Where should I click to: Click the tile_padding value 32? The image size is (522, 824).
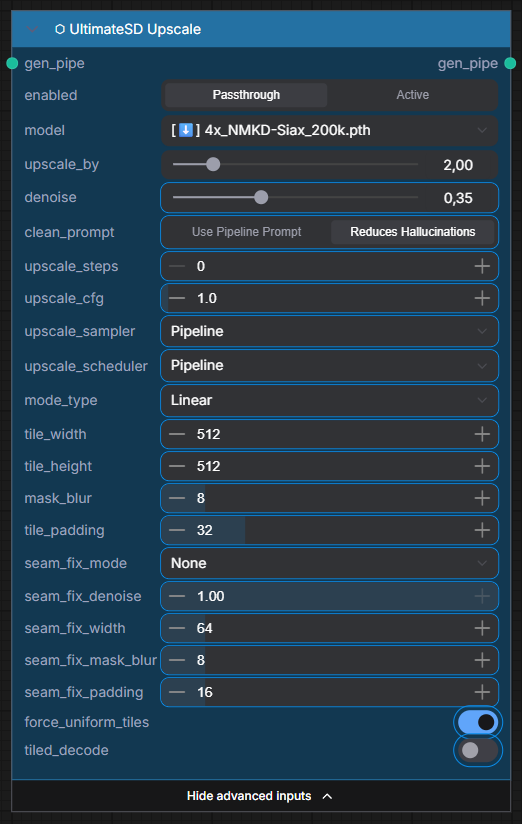(x=204, y=531)
